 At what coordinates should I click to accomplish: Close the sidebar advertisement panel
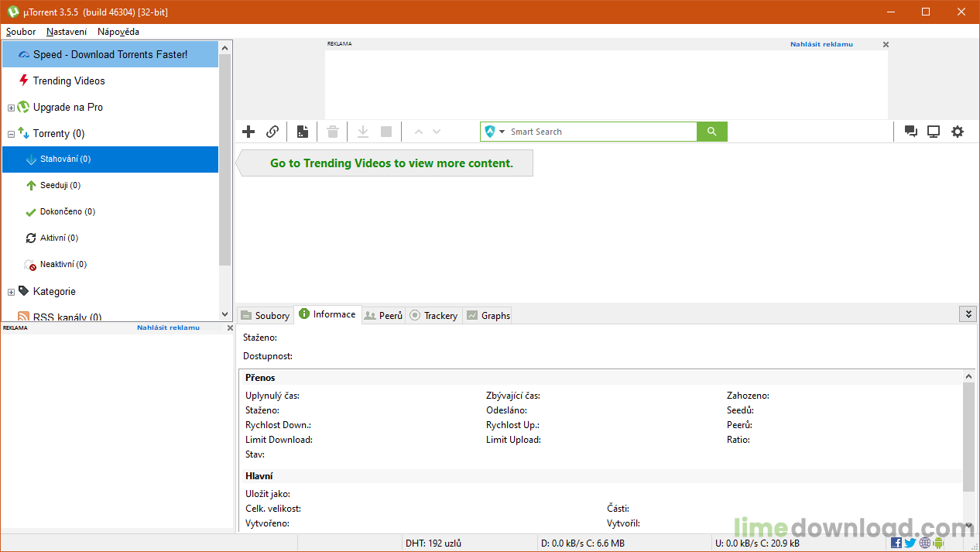click(x=230, y=328)
